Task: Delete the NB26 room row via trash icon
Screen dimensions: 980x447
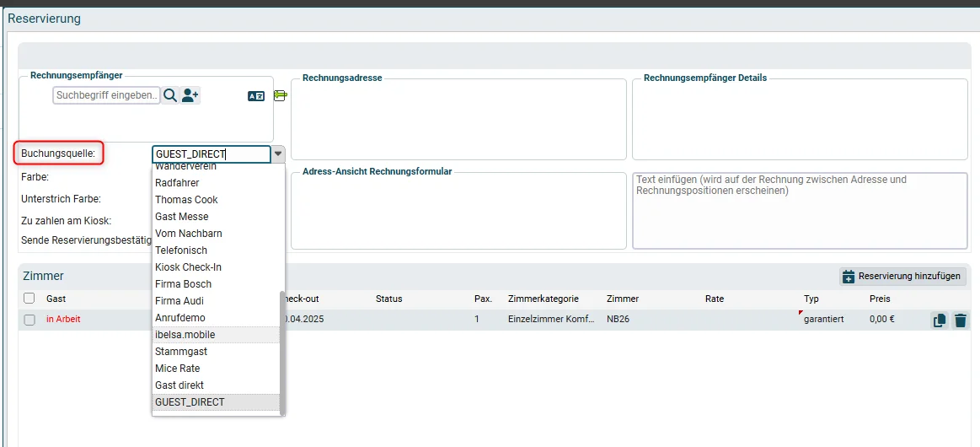Action: click(x=961, y=320)
